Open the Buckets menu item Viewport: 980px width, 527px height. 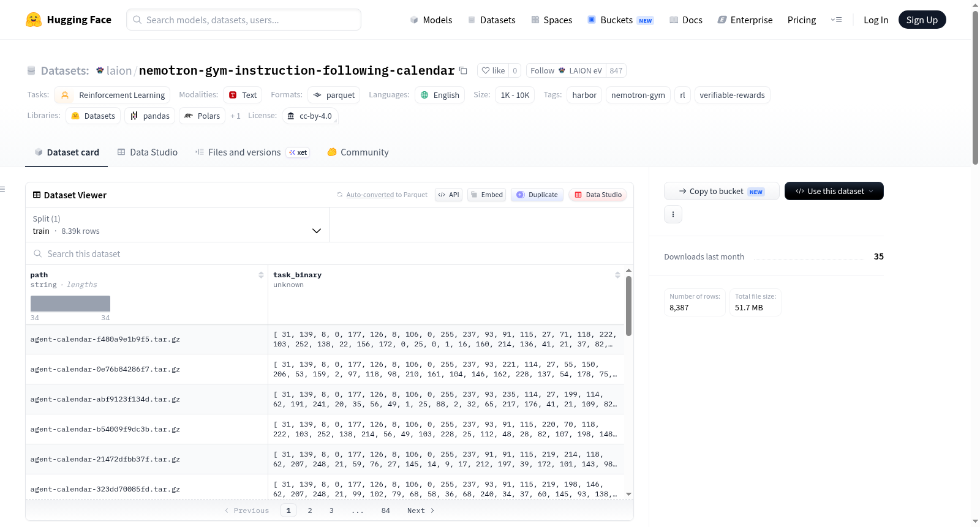[620, 20]
